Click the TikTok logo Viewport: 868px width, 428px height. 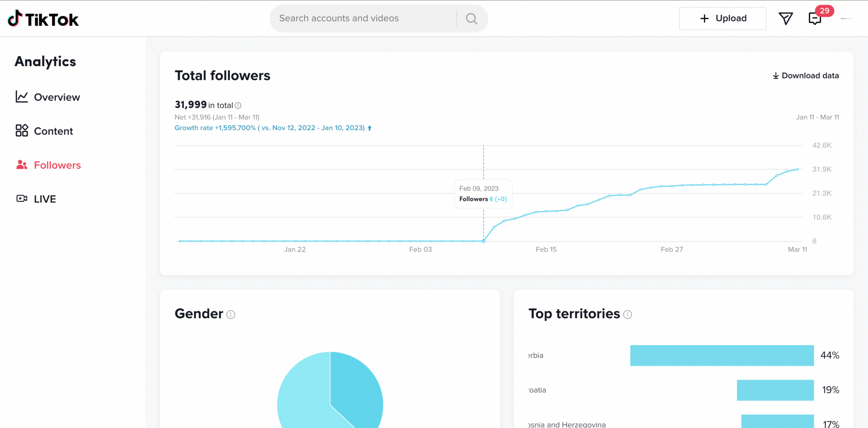(43, 19)
